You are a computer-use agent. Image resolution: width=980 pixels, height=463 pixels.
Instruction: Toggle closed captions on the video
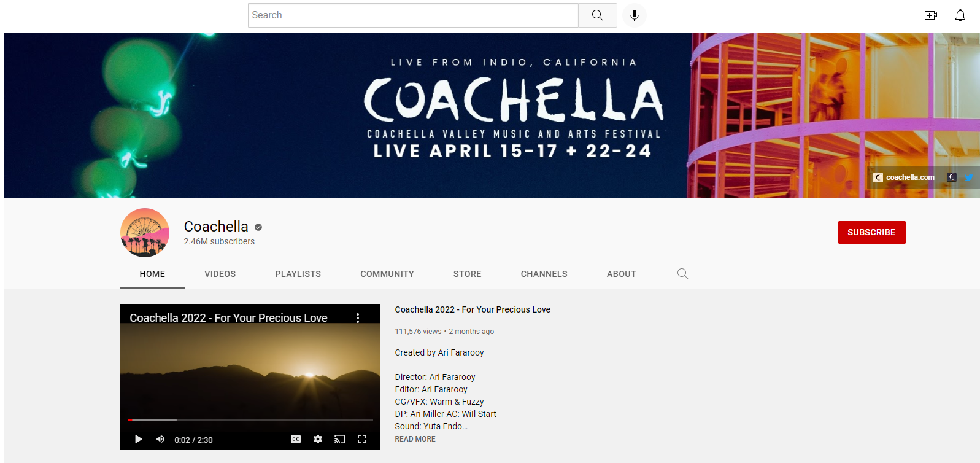[296, 439]
